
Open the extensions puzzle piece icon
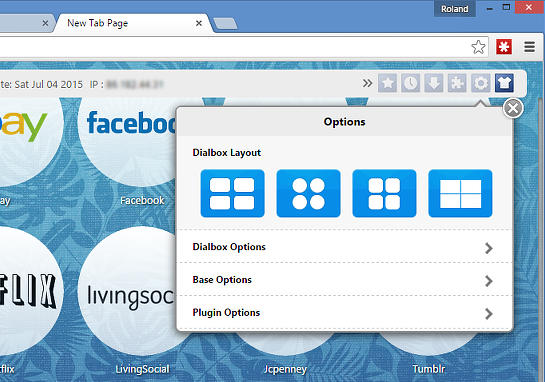pyautogui.click(x=457, y=83)
